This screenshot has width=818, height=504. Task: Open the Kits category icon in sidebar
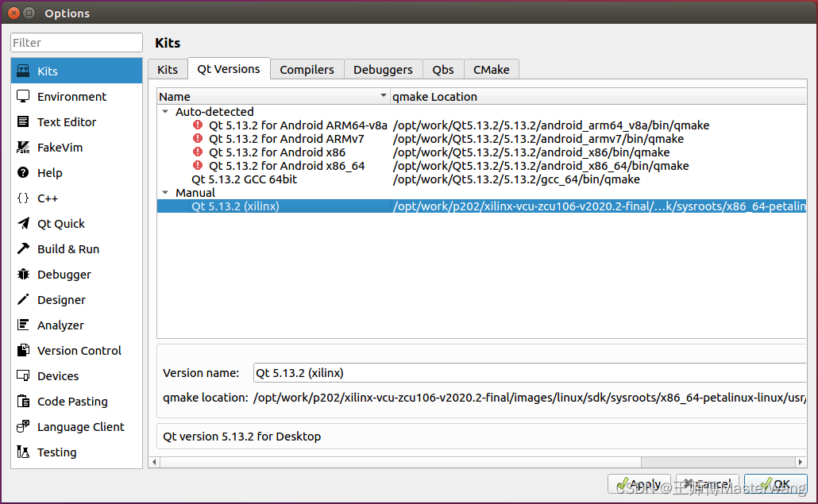tap(23, 71)
